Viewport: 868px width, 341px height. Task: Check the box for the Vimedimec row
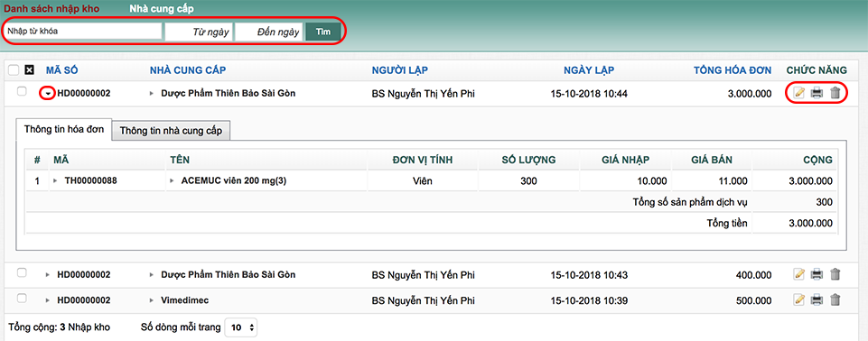[x=22, y=299]
